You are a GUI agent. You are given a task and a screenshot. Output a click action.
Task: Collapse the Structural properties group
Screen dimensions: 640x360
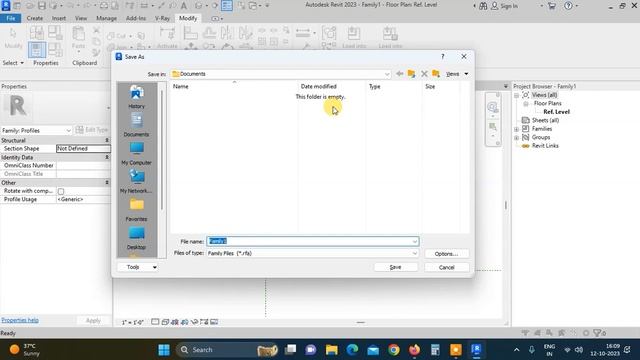(x=107, y=140)
